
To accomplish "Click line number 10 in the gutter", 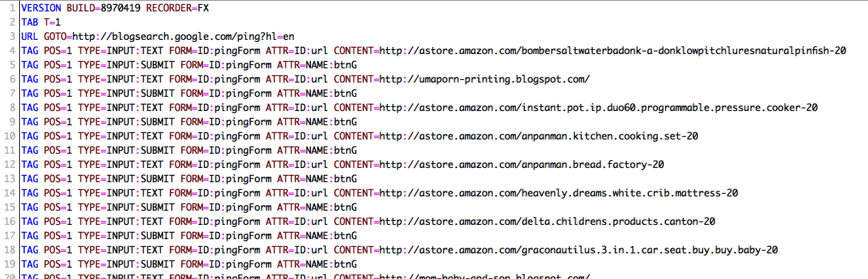I will 10,135.
